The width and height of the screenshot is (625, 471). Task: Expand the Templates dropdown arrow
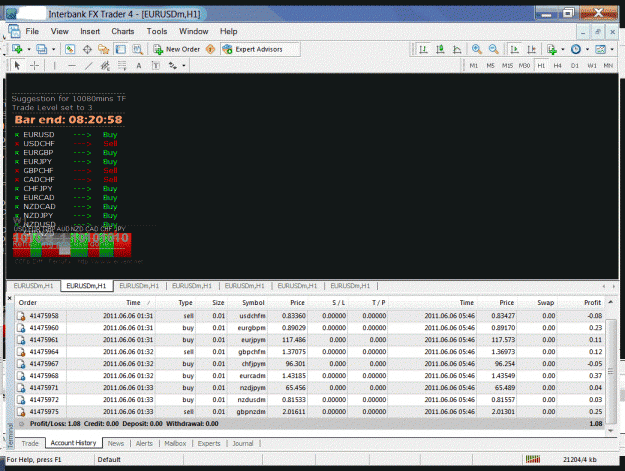coord(612,49)
